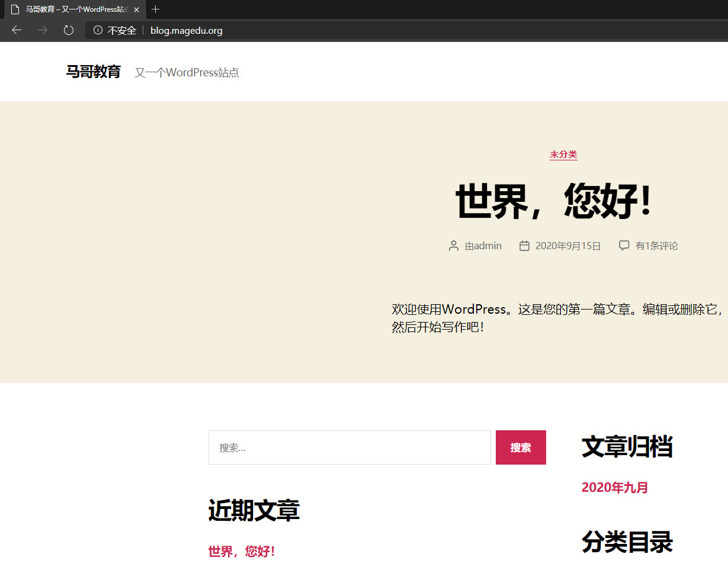This screenshot has width=728, height=567.
Task: Open the 有1条评论 comments link
Action: (657, 246)
